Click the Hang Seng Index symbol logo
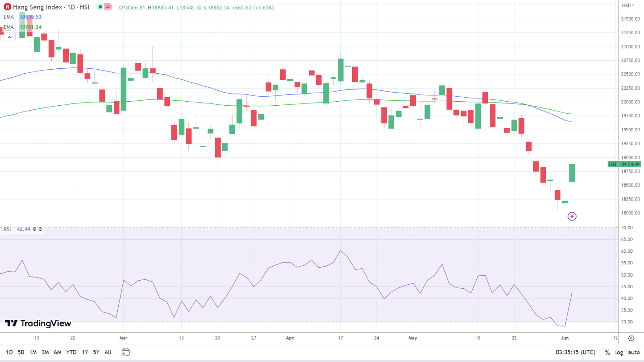The height and width of the screenshot is (362, 644). click(7, 7)
